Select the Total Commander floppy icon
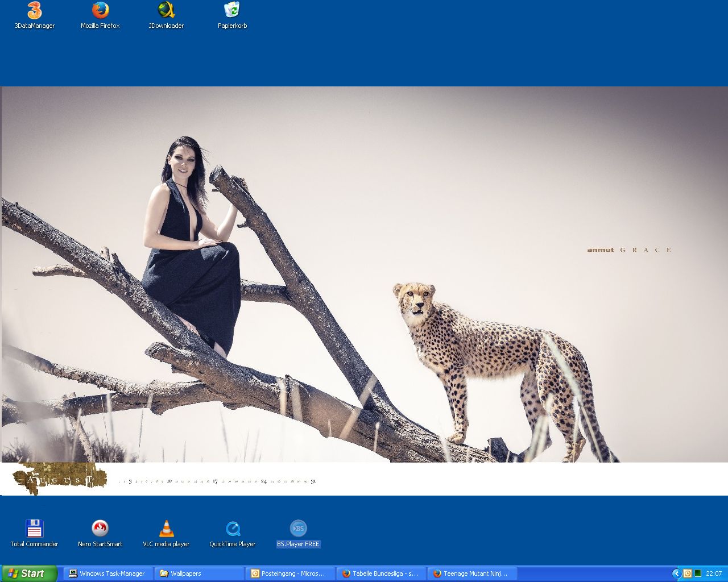This screenshot has height=582, width=728. [x=34, y=529]
